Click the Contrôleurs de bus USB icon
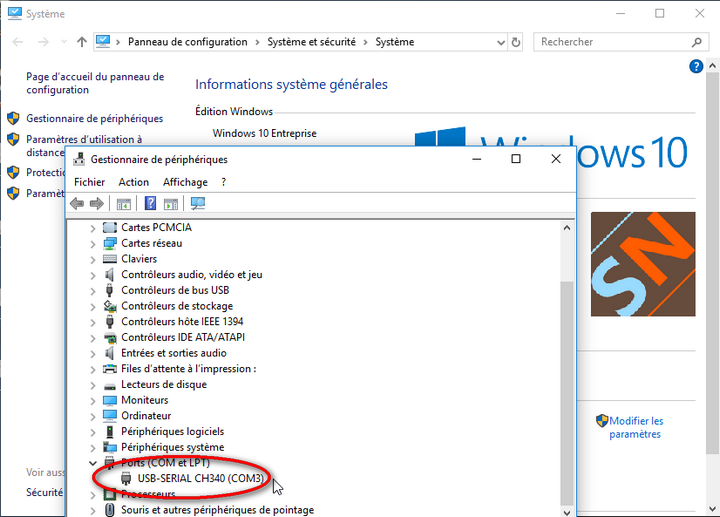The width and height of the screenshot is (720, 517). [109, 290]
